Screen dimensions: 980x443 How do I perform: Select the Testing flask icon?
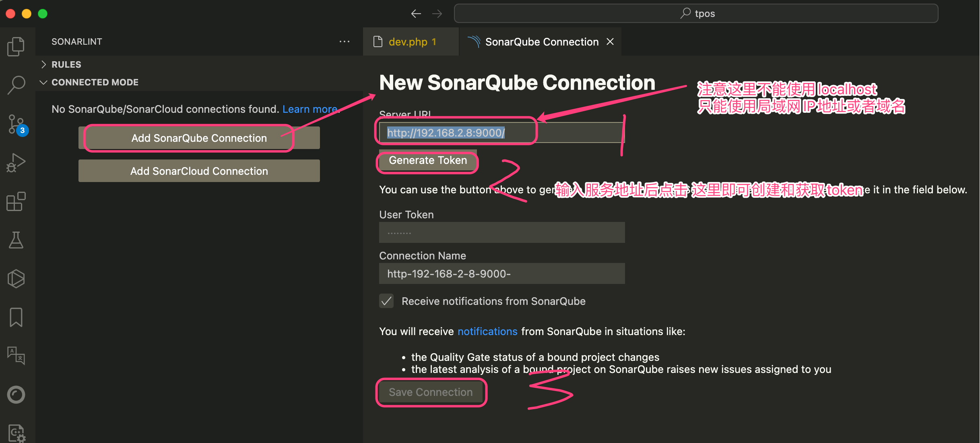pos(16,240)
